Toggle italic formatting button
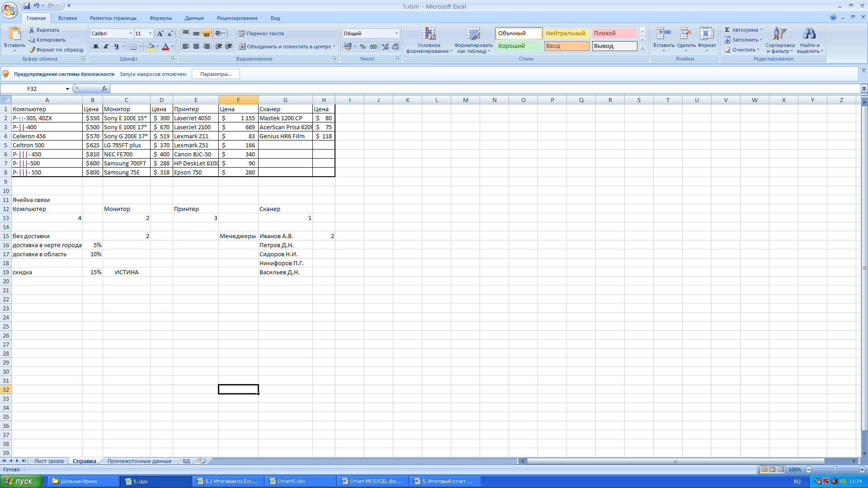 pyautogui.click(x=106, y=47)
